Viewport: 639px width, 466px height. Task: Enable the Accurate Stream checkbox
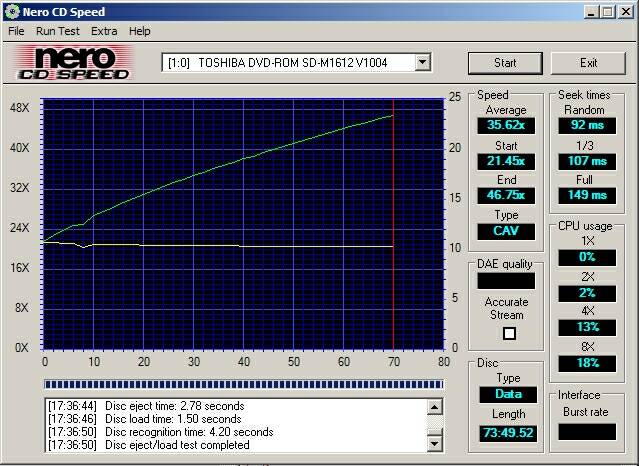click(508, 333)
